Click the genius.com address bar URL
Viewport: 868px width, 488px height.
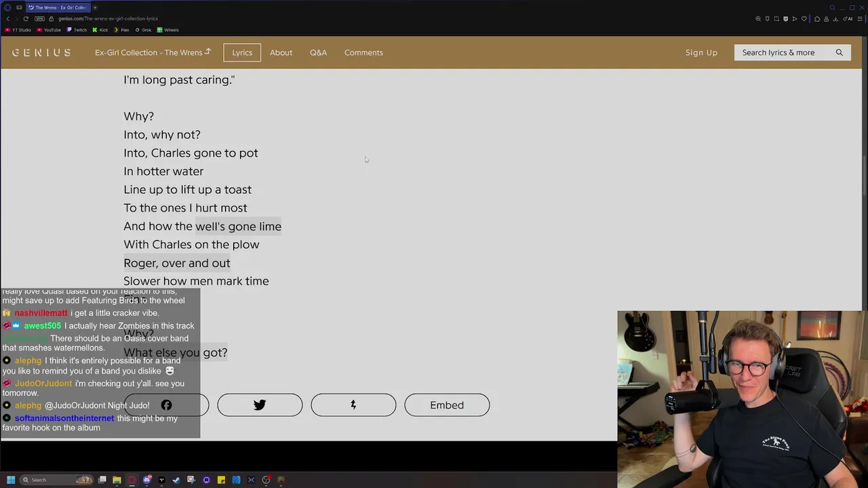point(108,18)
